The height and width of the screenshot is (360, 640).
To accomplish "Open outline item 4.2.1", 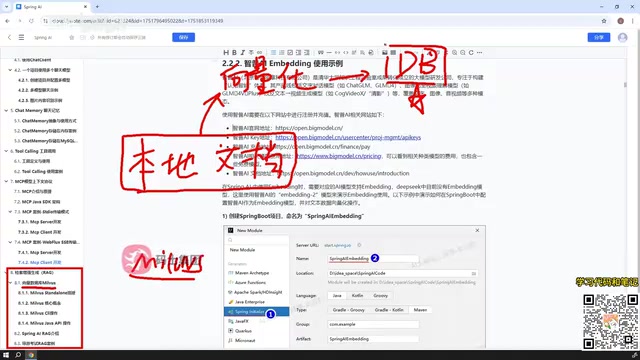I will [x=44, y=80].
